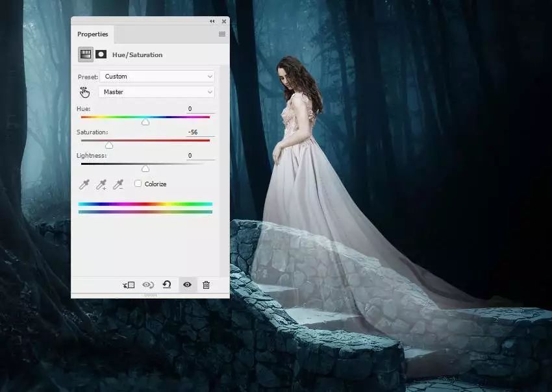Viewport: 552px width, 392px height.
Task: Click the Hue value field
Action: [201, 109]
